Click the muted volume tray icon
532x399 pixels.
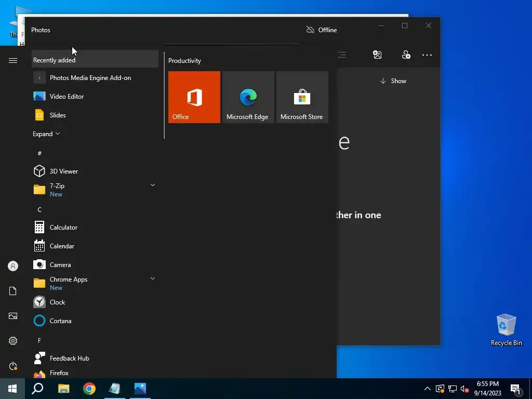coord(465,389)
